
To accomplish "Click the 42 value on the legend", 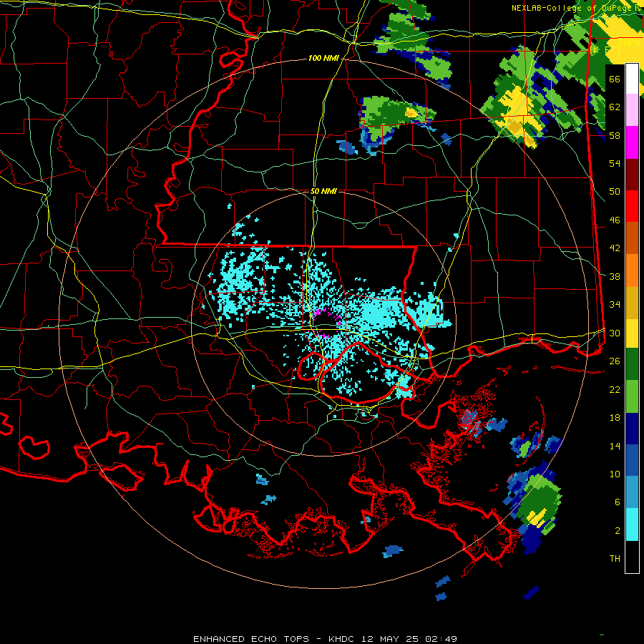I will pyautogui.click(x=615, y=248).
